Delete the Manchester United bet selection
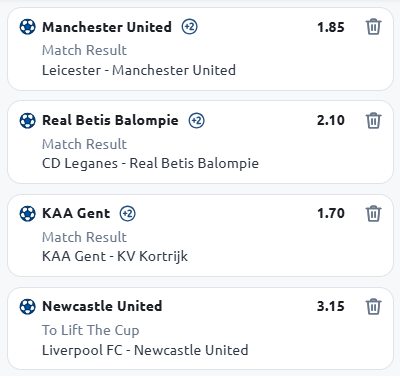 [373, 27]
